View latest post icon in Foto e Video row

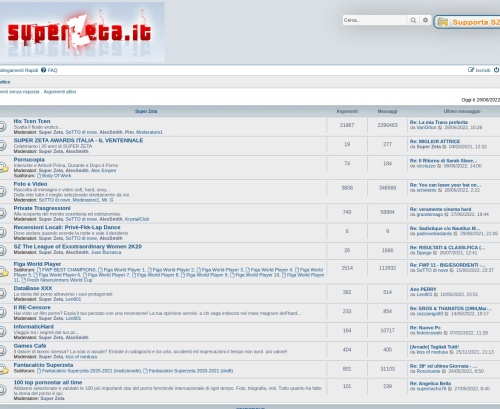pyautogui.click(x=440, y=190)
